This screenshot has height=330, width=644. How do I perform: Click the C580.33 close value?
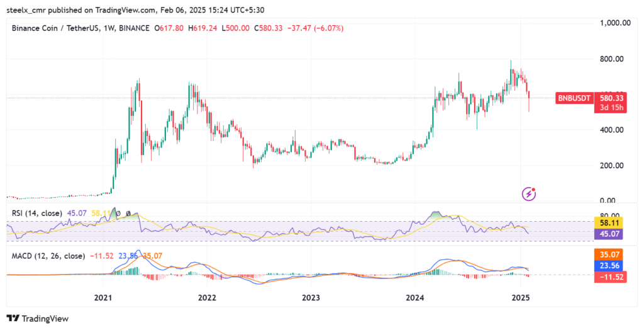pos(268,28)
